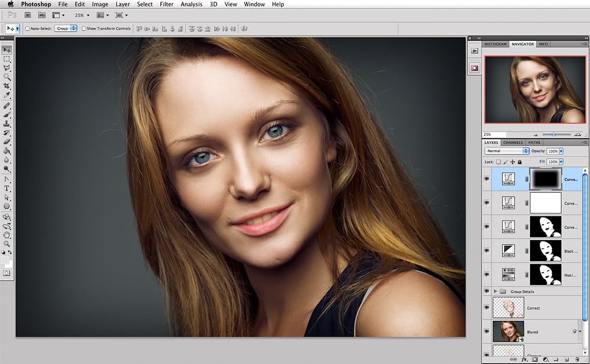
Task: Open the layer style fx menu
Action: pyautogui.click(x=523, y=359)
